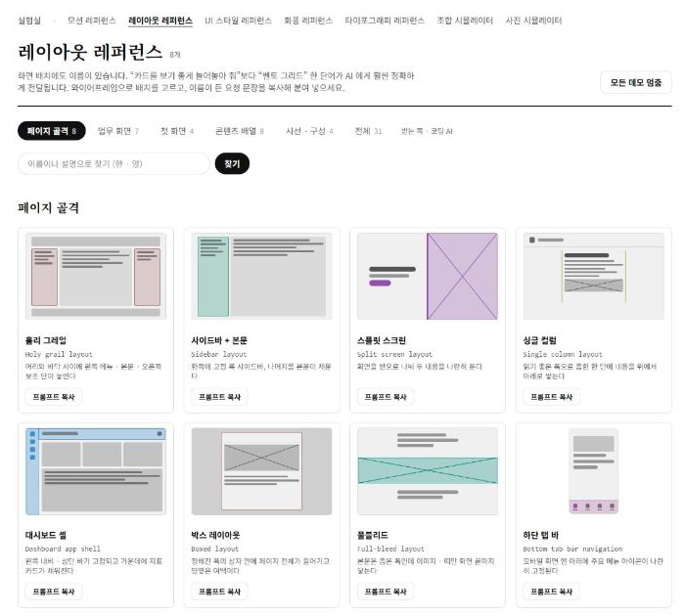Screen dimensions: 685x616
Task: Copy the prompt for 사이드바 + 본문
Action: [x=220, y=397]
